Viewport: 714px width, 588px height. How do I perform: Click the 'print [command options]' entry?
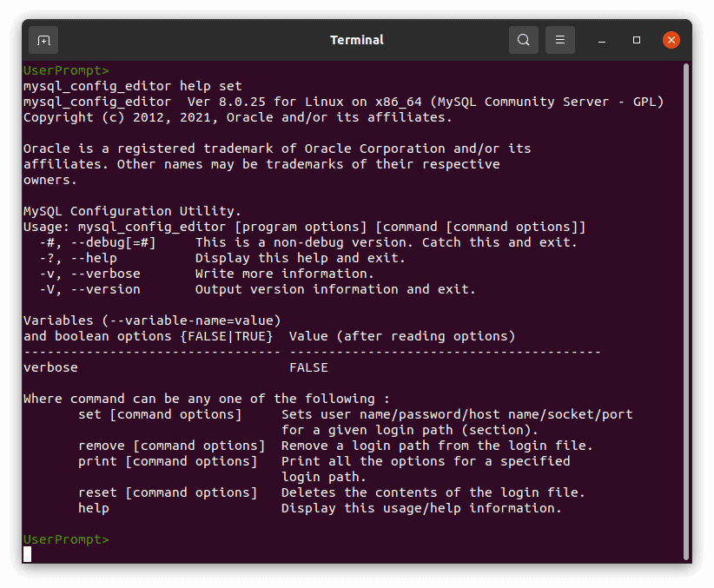168,461
